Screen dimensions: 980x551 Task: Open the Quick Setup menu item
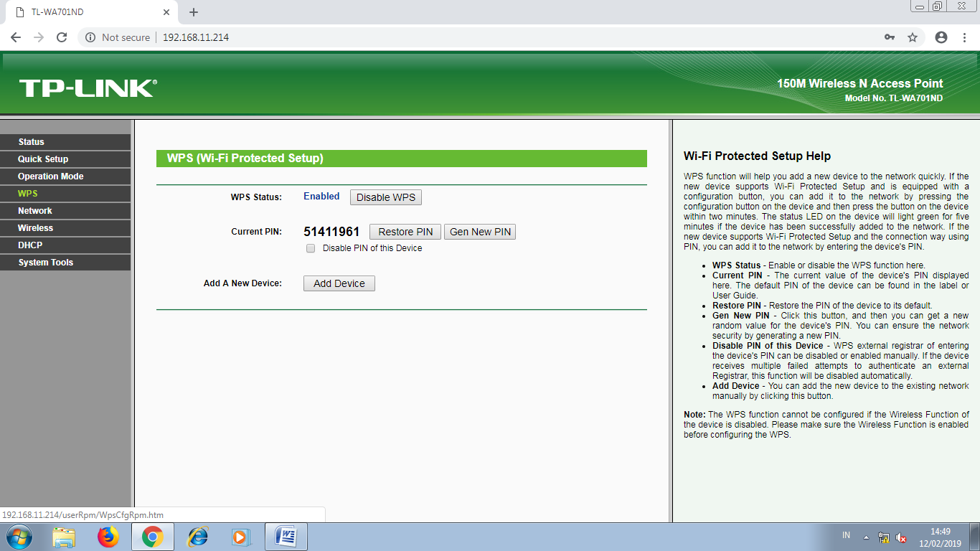[x=65, y=159]
